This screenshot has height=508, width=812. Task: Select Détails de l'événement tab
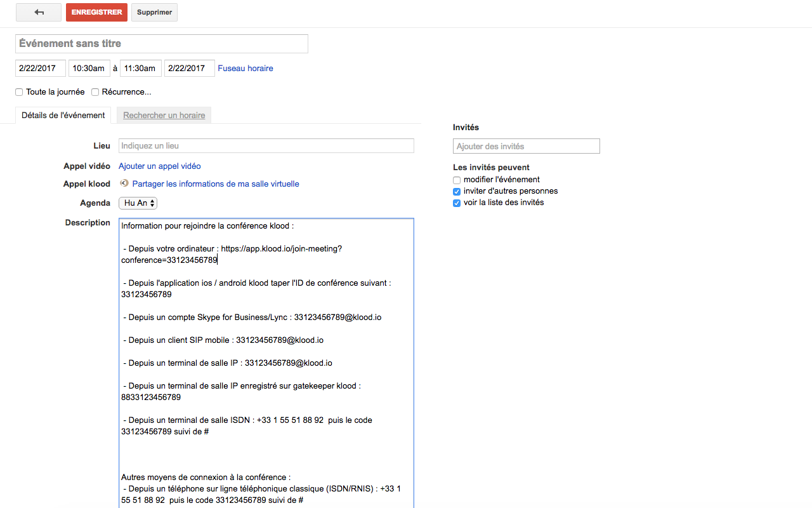pyautogui.click(x=63, y=115)
